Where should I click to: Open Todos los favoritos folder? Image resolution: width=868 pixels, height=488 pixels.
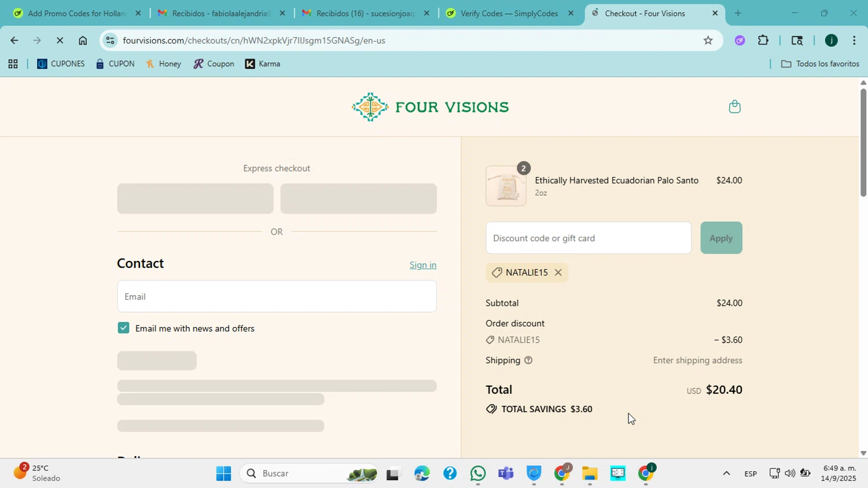820,64
